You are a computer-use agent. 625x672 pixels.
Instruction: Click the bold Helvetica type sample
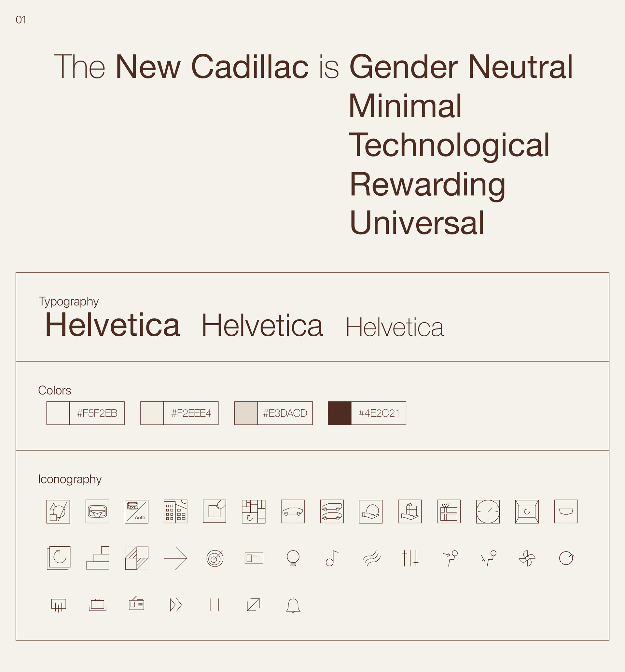[x=113, y=325]
